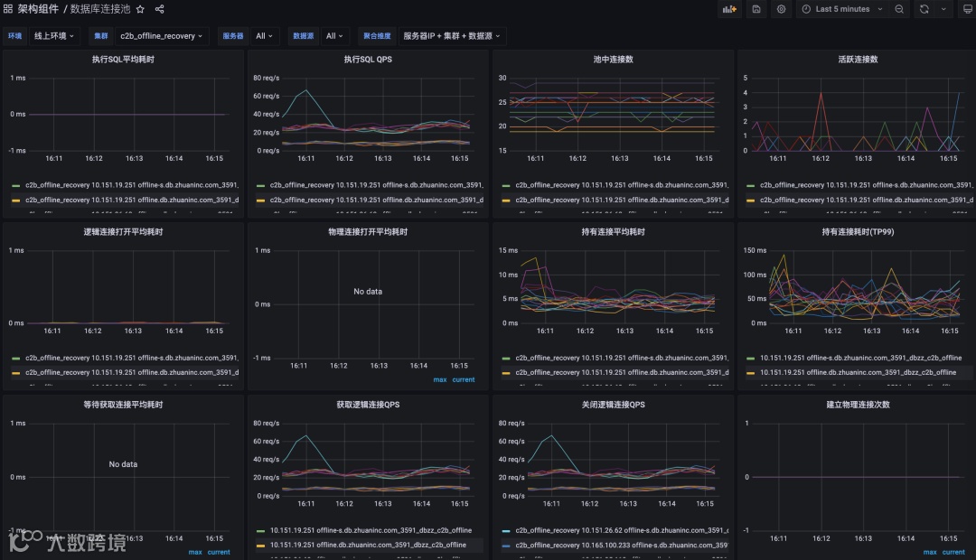Click green color swatch in 执行SQL QPS legend
976x560 pixels.
pyautogui.click(x=261, y=185)
